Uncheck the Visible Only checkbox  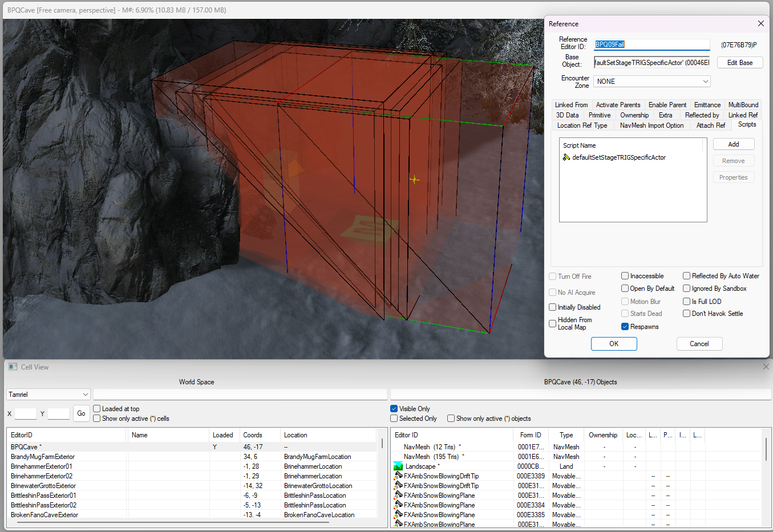pyautogui.click(x=394, y=409)
